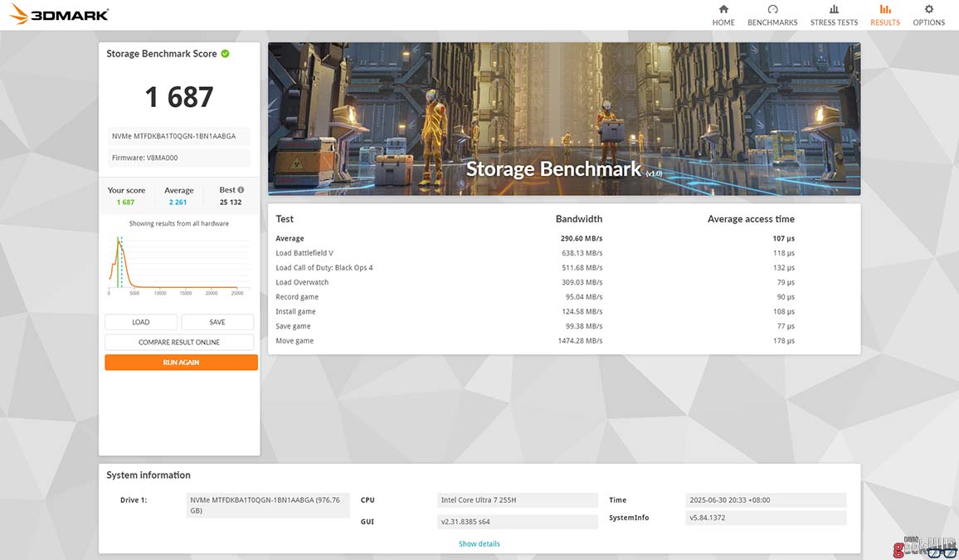Click the Options gear icon

pos(929,9)
